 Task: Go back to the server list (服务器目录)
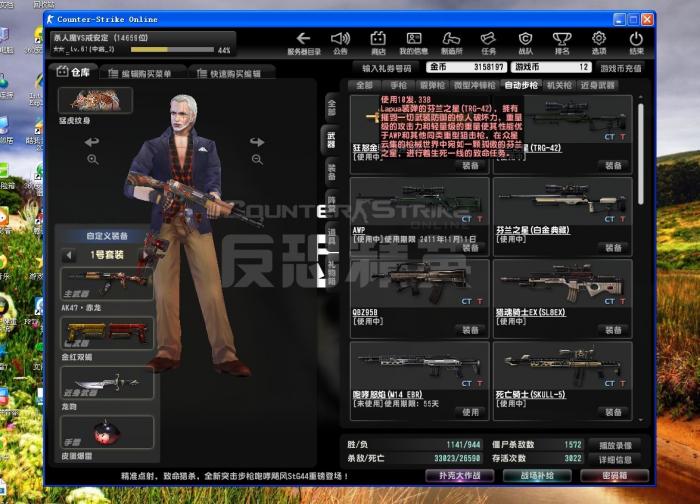(x=304, y=44)
